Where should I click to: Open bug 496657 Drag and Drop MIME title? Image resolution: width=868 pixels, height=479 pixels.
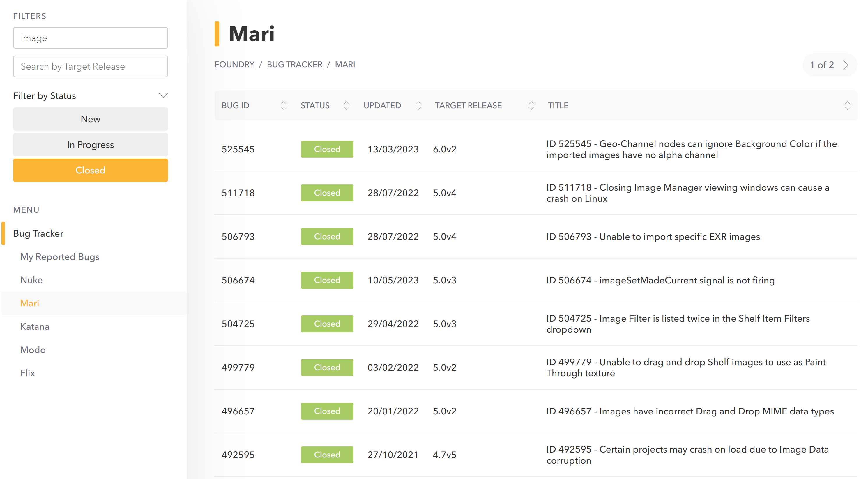(690, 411)
